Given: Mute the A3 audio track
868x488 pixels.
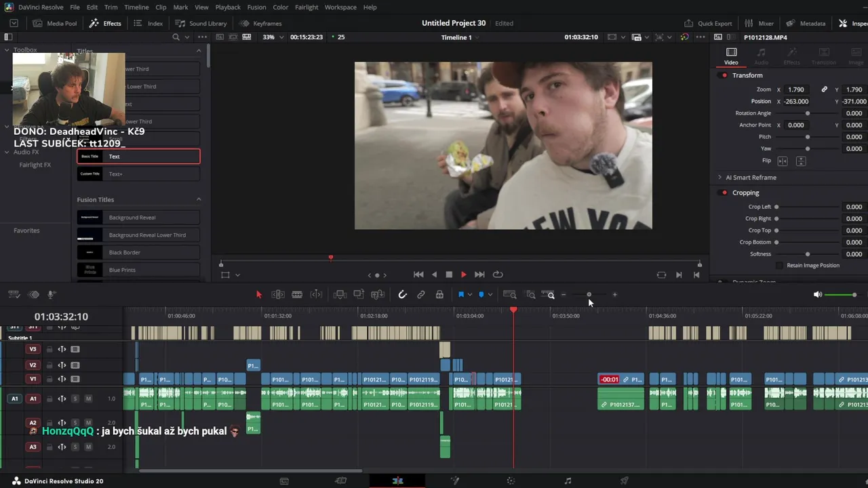Looking at the screenshot, I should pos(87,447).
